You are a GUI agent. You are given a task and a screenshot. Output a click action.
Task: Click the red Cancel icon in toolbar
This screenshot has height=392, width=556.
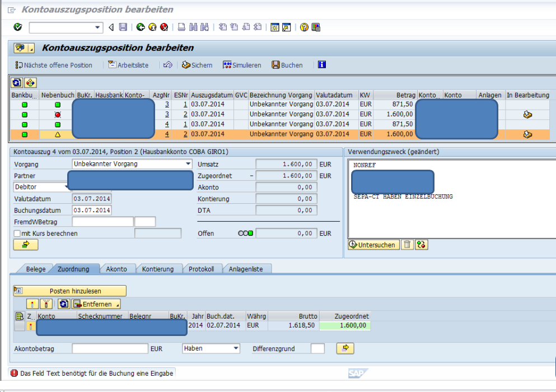point(164,27)
